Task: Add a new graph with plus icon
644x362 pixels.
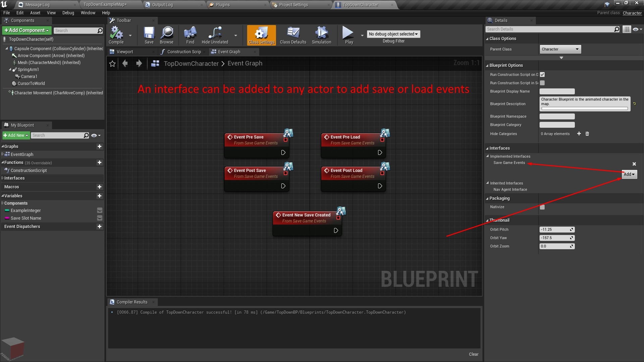Action: tap(99, 146)
